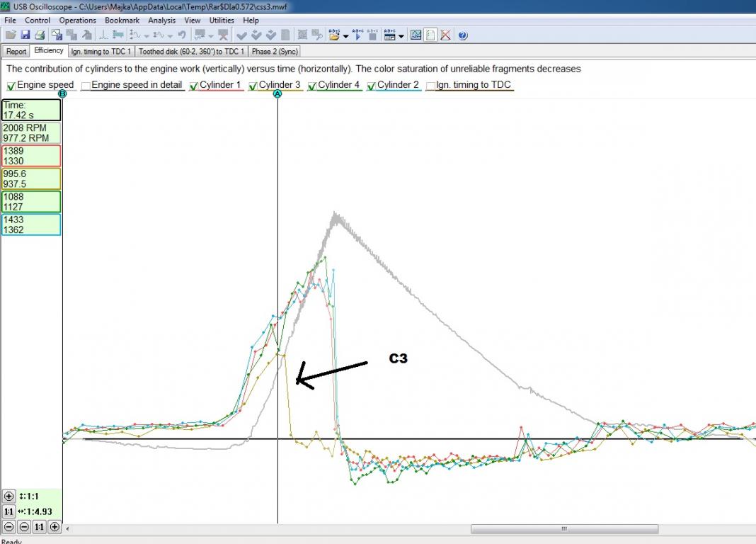Toggle the Cylinder 3 checkbox
Viewport: 756px width, 544px height.
click(x=253, y=86)
